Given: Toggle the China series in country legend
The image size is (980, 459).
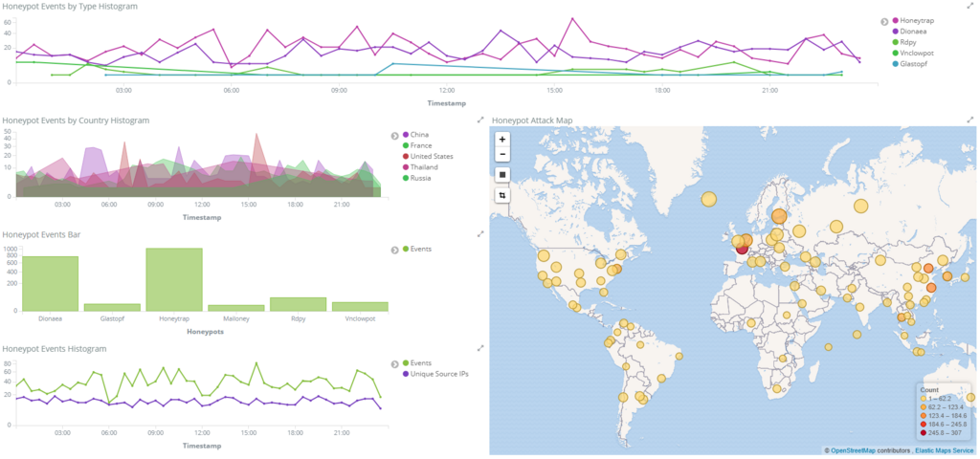Looking at the screenshot, I should [x=415, y=134].
